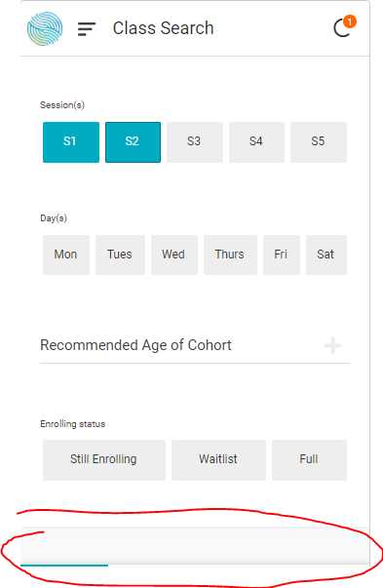Enable the S3 session filter
Viewport: 383px width, 588px height.
(x=195, y=142)
